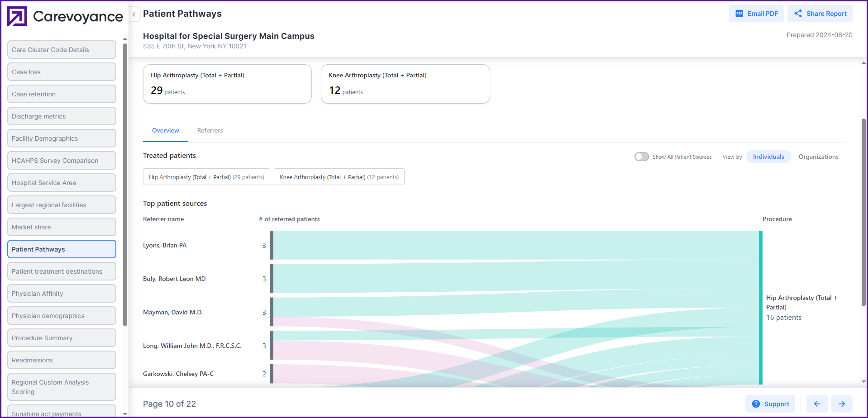Filter by Hip Arthroplasty 29 patients chip
868x418 pixels.
point(206,177)
